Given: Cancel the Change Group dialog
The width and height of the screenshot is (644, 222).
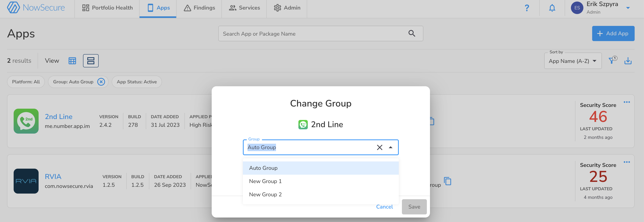Looking at the screenshot, I should coord(385,207).
